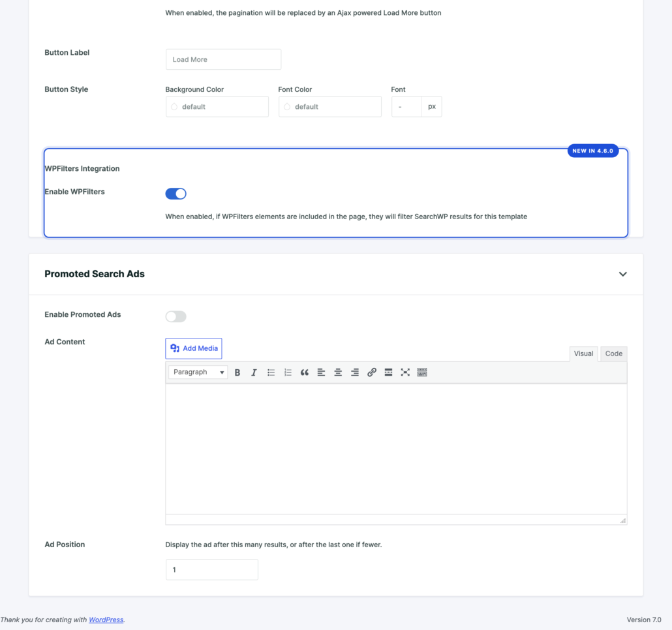Toggle the editor toolbar kitchen sink

coord(422,372)
